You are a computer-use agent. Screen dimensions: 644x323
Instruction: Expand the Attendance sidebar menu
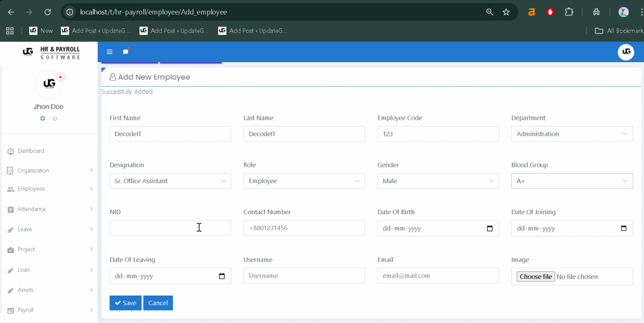[49, 209]
